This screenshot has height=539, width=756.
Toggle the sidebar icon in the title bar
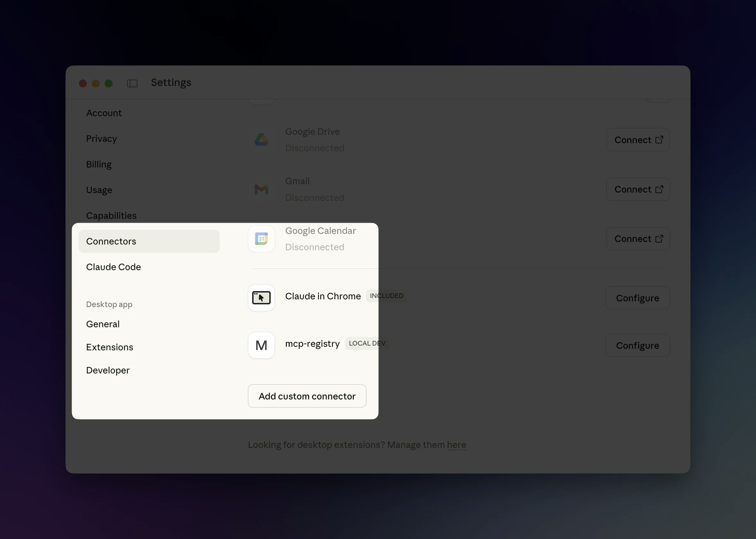pyautogui.click(x=132, y=83)
